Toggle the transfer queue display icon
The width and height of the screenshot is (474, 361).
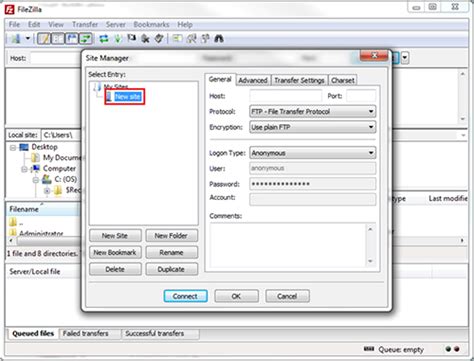(86, 39)
